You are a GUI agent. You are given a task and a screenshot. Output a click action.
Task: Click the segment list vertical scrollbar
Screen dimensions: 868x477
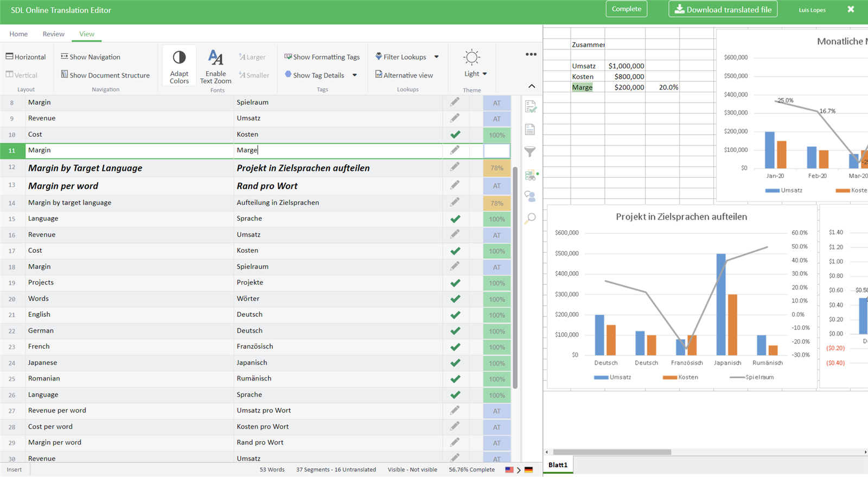515,277
